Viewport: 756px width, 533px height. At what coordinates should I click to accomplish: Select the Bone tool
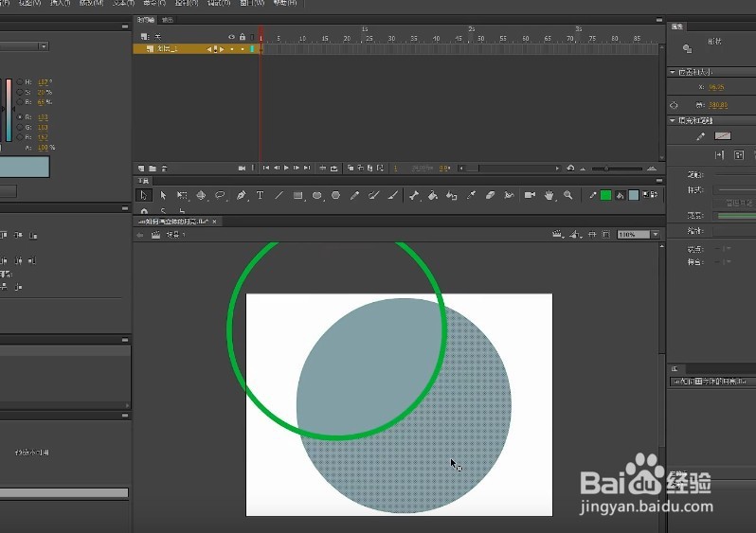point(414,195)
